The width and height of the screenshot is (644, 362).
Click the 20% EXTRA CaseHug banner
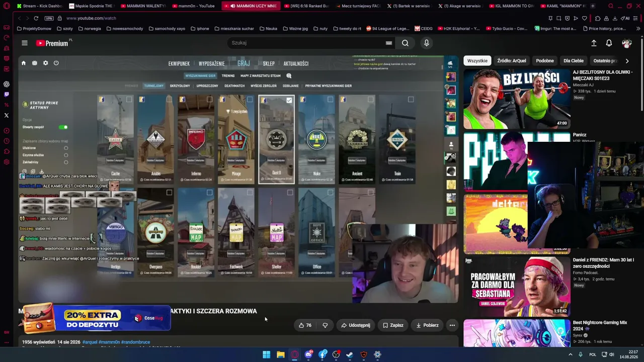pyautogui.click(x=96, y=319)
